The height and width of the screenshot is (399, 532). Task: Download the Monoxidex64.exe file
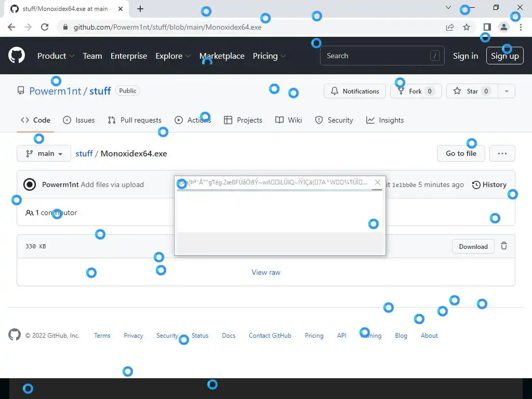click(473, 247)
